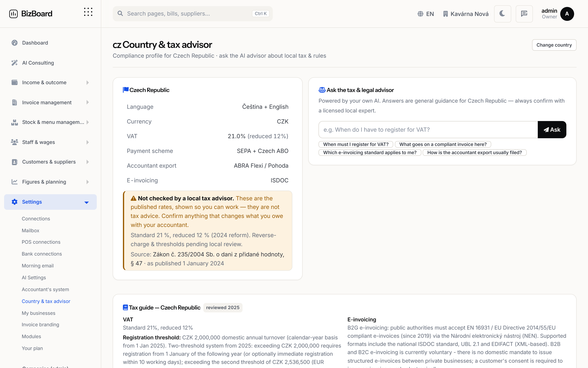Viewport: 588px width, 368px height.
Task: Focus the tax advisor question field
Action: click(428, 129)
